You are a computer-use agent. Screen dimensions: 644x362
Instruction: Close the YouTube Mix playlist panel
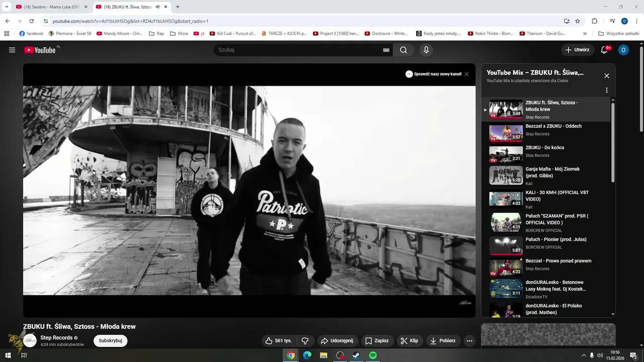coord(607,75)
